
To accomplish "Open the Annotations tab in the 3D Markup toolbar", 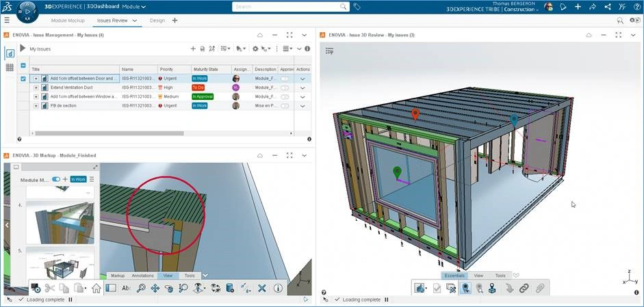I will tap(142, 276).
